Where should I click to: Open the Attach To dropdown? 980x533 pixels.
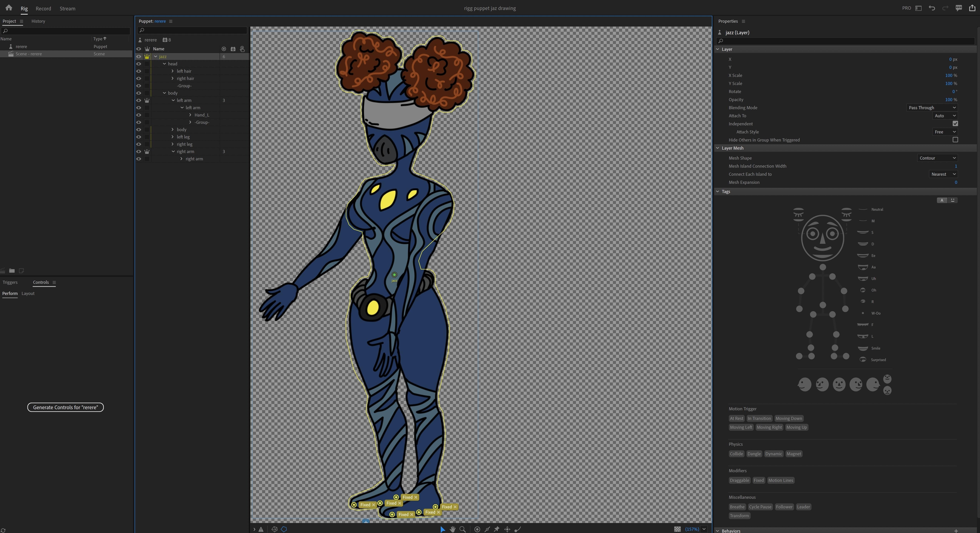(945, 116)
